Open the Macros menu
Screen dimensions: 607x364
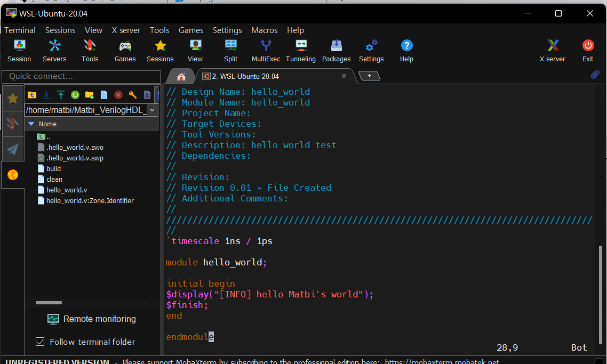pos(264,30)
